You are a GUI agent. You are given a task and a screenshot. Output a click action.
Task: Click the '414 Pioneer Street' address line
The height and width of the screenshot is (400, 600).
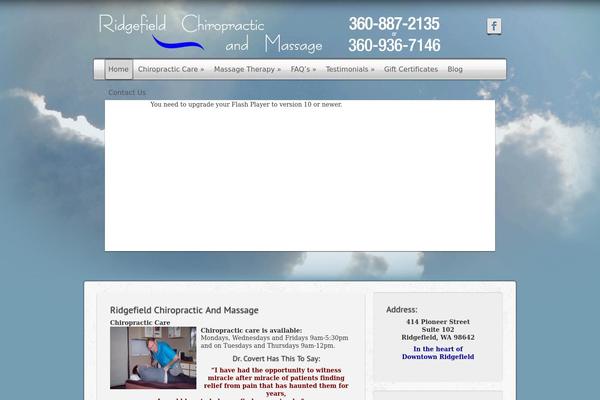coord(438,322)
